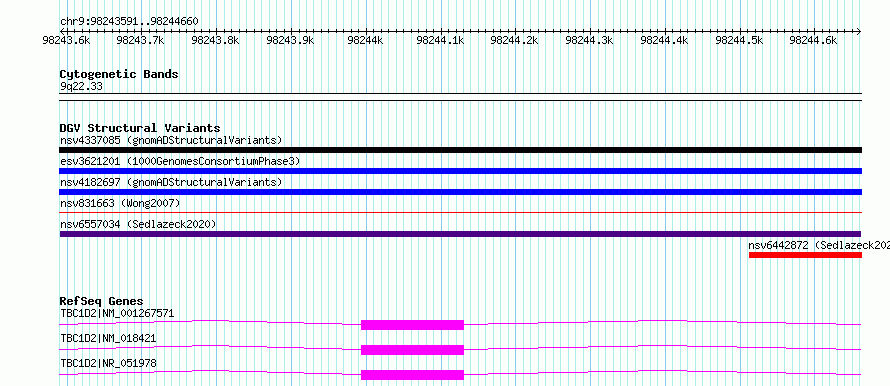Click the purple nsv6557034 variant bar
890x386 pixels.
[460, 234]
